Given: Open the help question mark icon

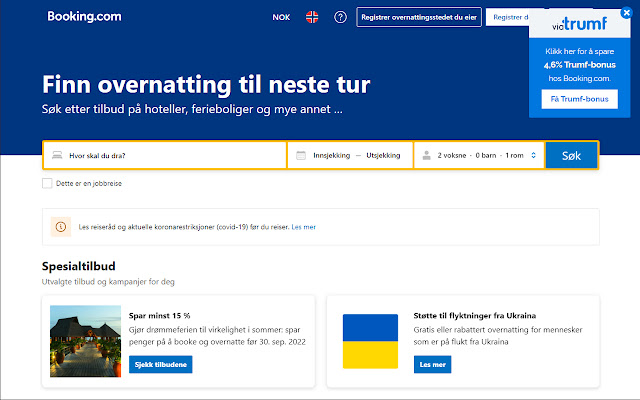Looking at the screenshot, I should coord(340,17).
